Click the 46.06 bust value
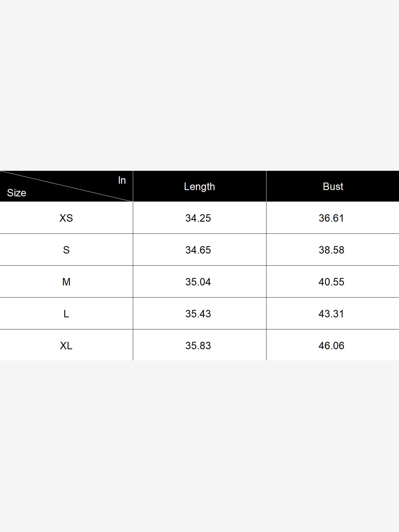Viewport: 399px width, 532px height. click(331, 346)
